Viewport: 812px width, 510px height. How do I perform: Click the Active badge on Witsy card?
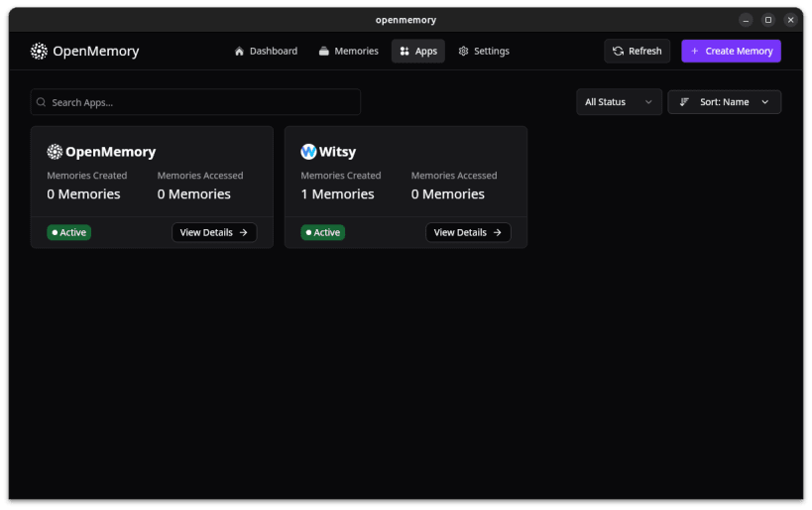(x=322, y=232)
